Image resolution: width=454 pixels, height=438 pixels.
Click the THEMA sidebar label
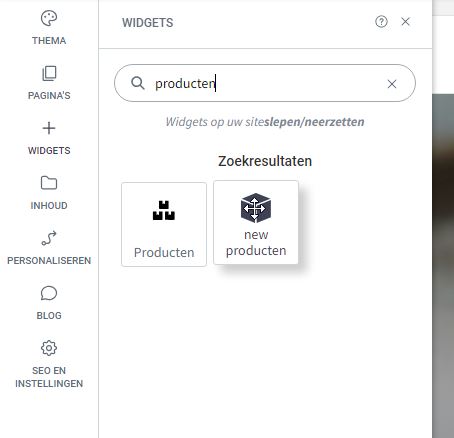click(x=49, y=41)
